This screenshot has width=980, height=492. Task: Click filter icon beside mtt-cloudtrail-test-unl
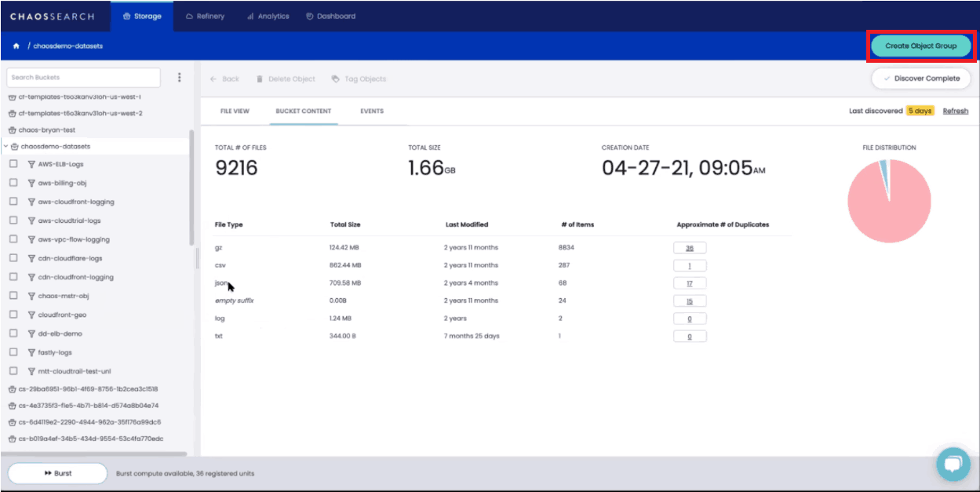click(31, 371)
